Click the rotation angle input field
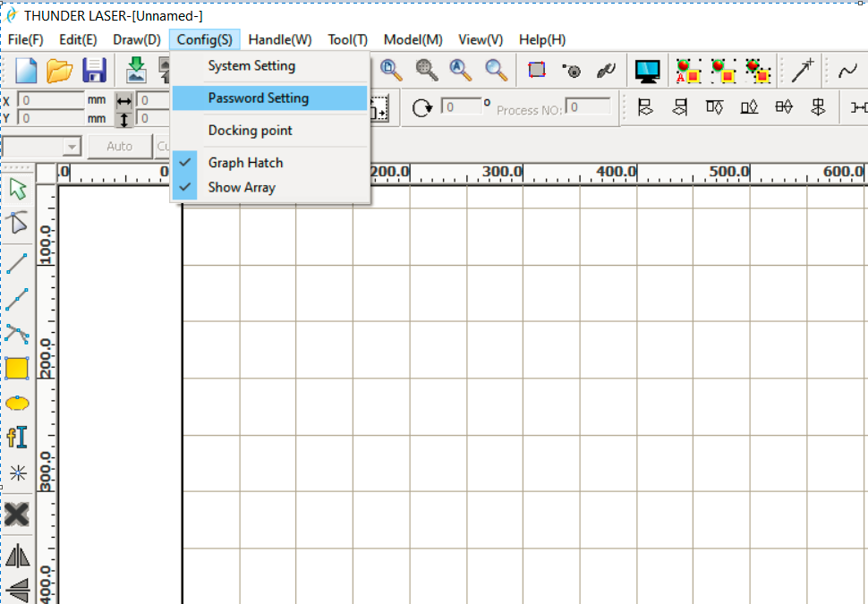The height and width of the screenshot is (604, 868). (461, 106)
